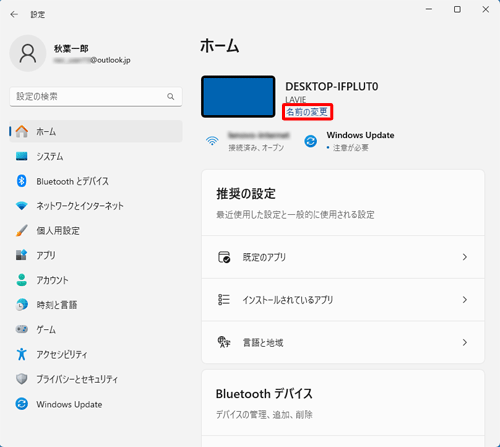Open Windows Update in sidebar
This screenshot has width=500, height=447.
96,404
